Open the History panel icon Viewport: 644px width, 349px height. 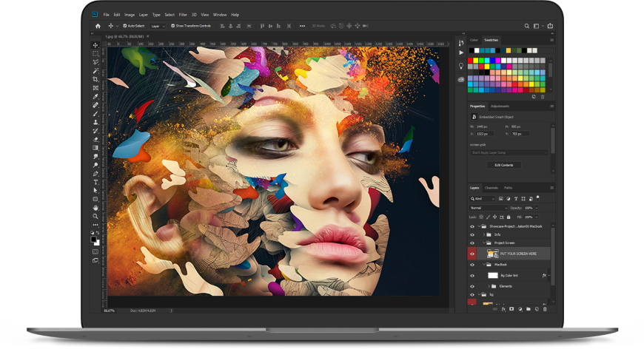click(x=461, y=42)
